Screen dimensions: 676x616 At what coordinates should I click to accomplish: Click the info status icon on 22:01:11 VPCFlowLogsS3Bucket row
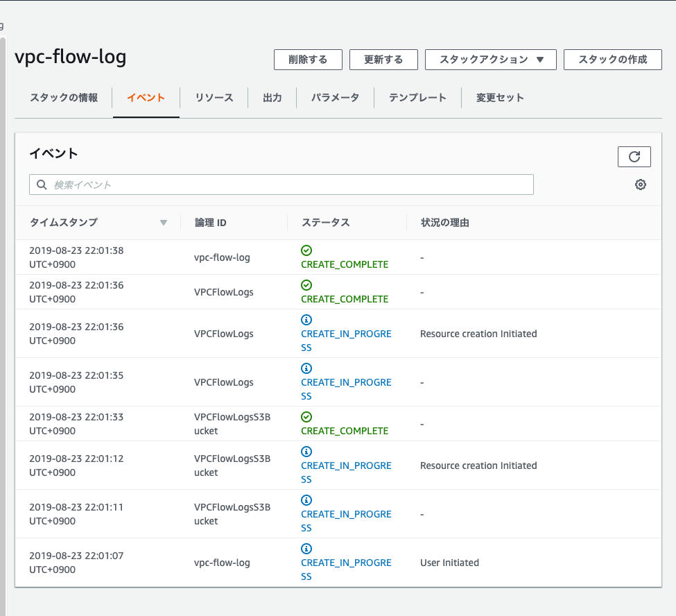click(306, 500)
